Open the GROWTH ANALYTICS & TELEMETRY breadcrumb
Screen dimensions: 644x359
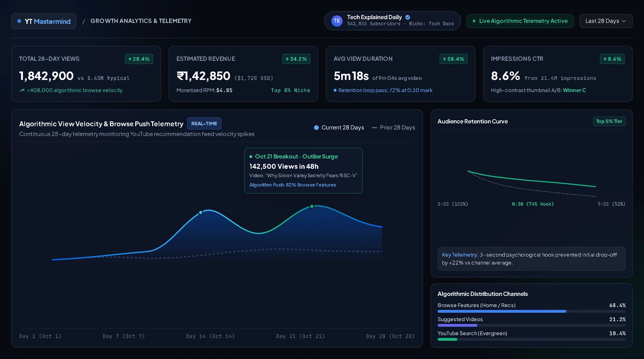tap(141, 21)
